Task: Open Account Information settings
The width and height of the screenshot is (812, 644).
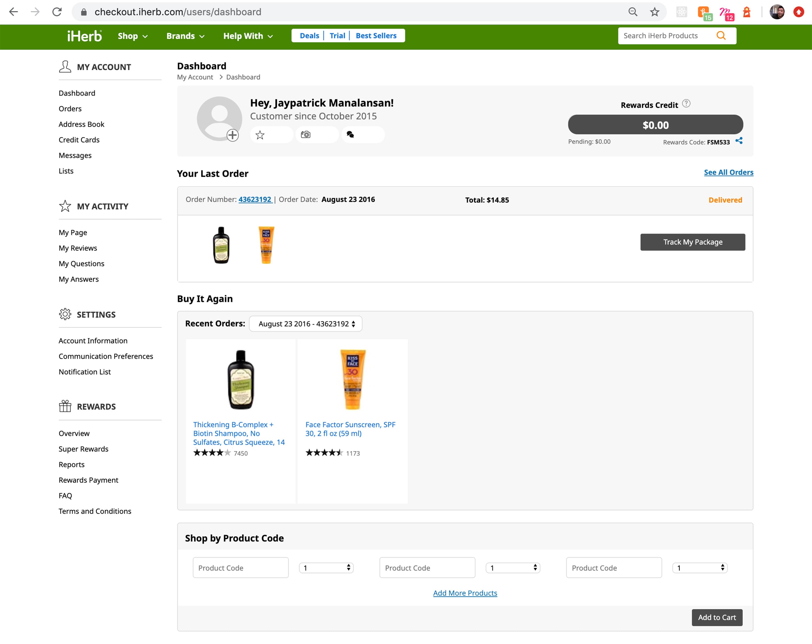Action: [93, 341]
